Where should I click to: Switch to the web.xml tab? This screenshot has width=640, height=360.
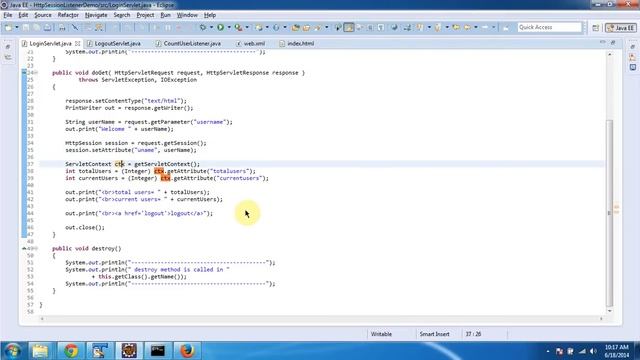tap(251, 43)
